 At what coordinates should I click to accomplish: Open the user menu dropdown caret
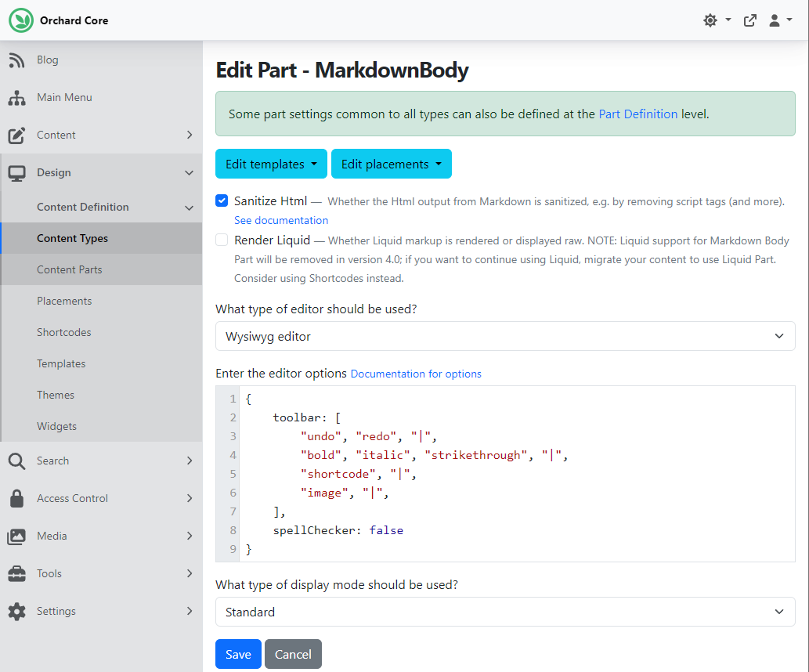pyautogui.click(x=789, y=20)
